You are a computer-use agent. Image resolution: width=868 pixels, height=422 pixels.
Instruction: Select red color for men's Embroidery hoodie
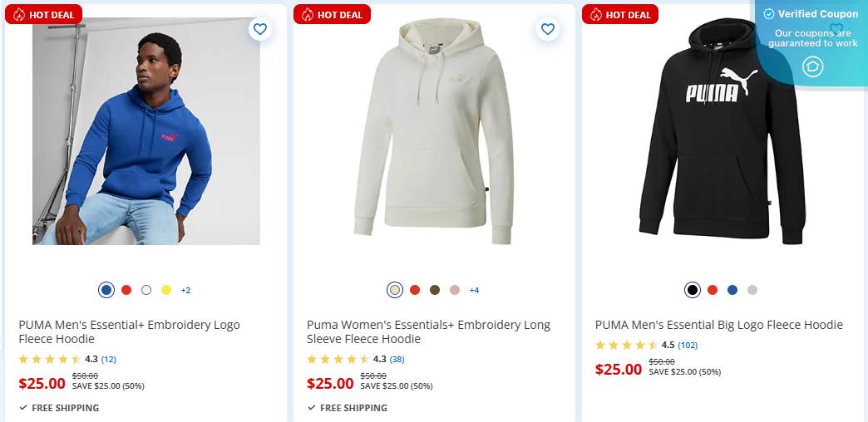pyautogui.click(x=126, y=290)
